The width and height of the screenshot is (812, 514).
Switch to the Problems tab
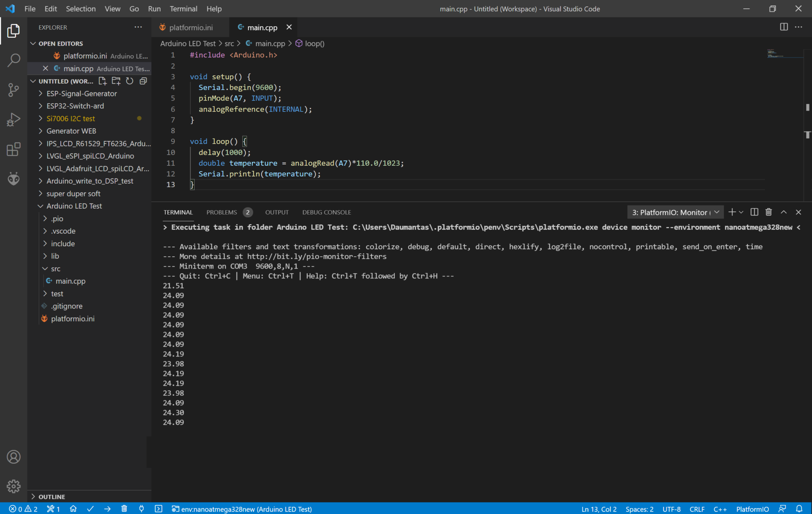(222, 212)
